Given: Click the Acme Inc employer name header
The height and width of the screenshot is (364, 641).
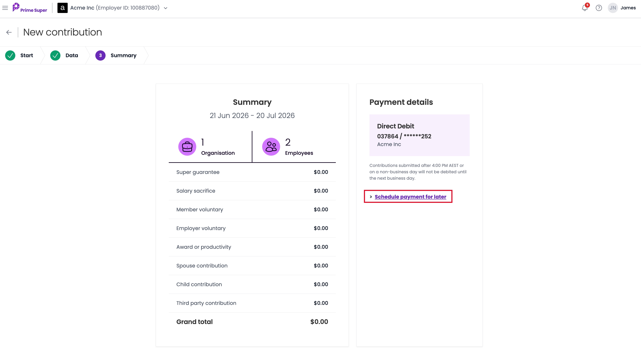Looking at the screenshot, I should click(82, 8).
